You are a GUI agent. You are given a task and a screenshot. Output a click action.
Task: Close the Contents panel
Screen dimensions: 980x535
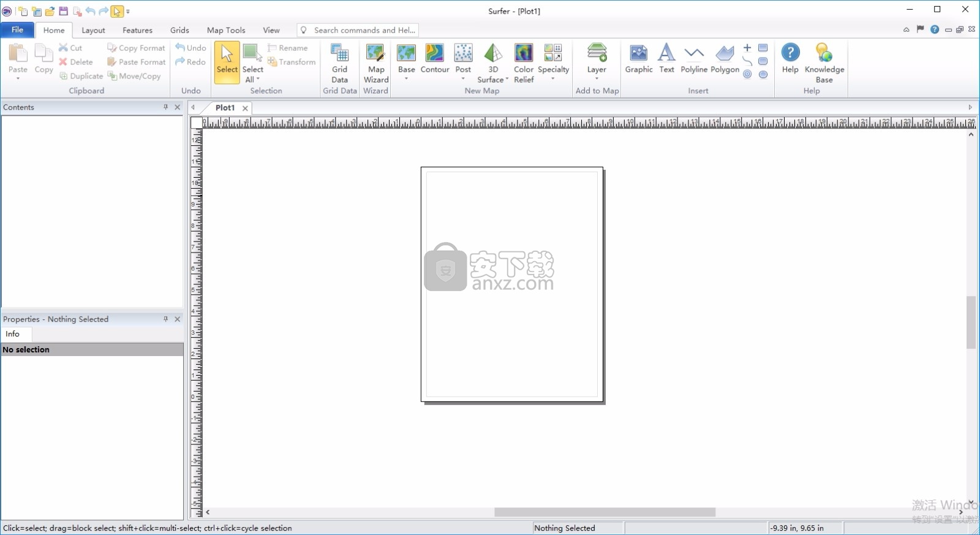coord(178,107)
